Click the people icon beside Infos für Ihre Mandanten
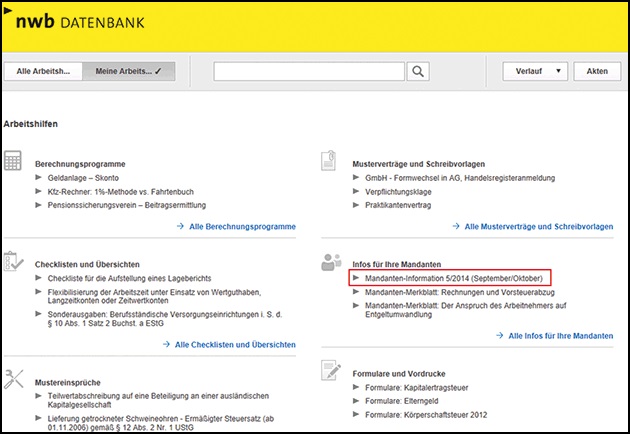 (x=329, y=263)
